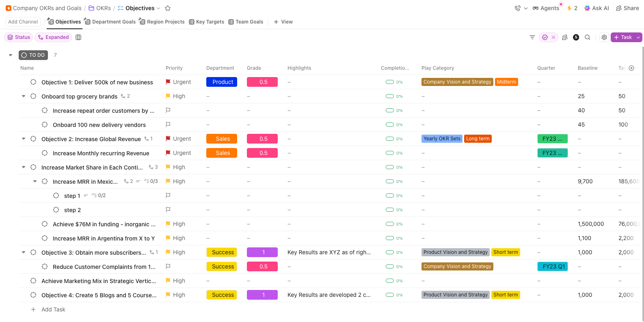Screen dimensions: 644x322
Task: Click the S user avatar filter
Action: tap(576, 37)
